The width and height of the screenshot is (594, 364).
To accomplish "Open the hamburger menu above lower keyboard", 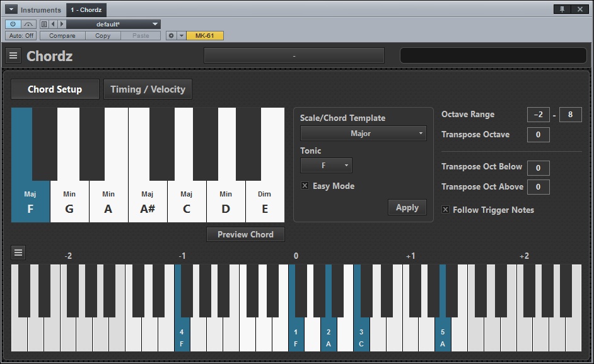I will click(x=18, y=253).
